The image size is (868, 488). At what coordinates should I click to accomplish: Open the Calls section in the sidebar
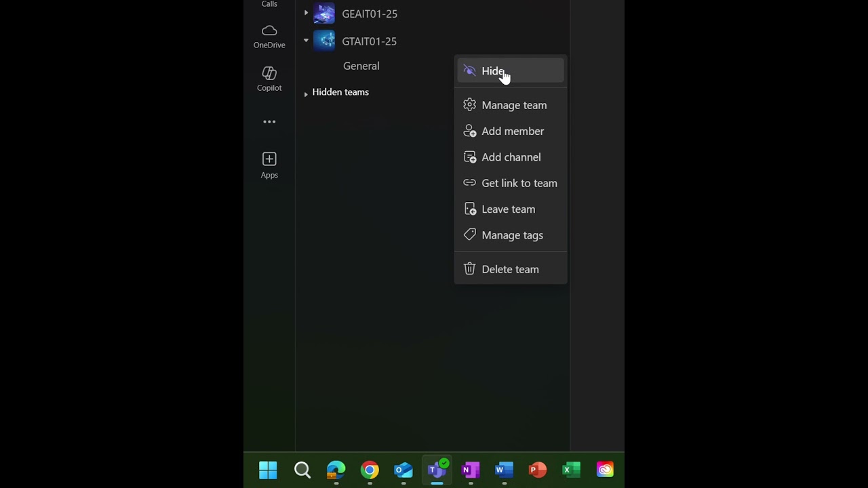pos(269,4)
